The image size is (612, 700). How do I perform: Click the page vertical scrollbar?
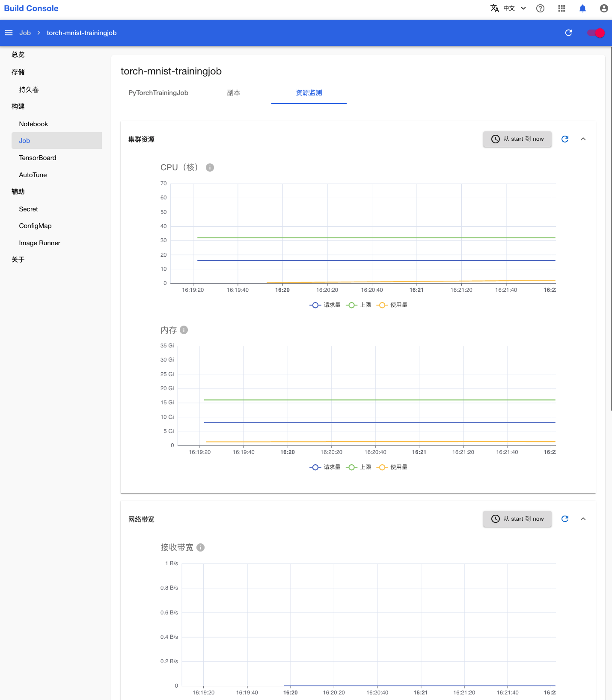click(611, 229)
